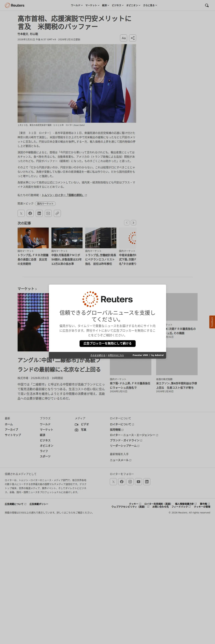Expand オピニオン dropdown menu
215x644 pixels.
click(133, 5)
